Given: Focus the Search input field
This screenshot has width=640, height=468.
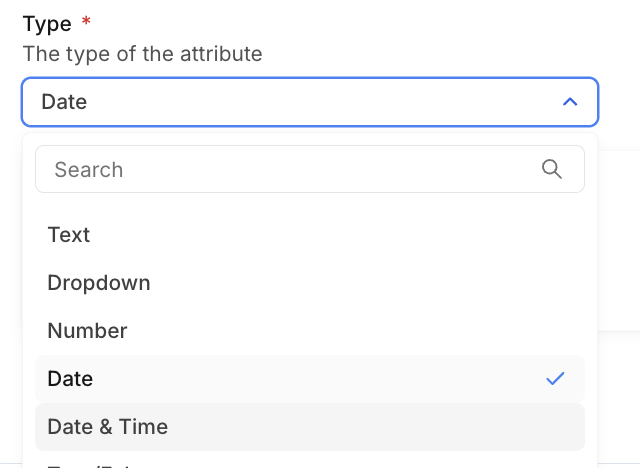Looking at the screenshot, I should point(290,169).
